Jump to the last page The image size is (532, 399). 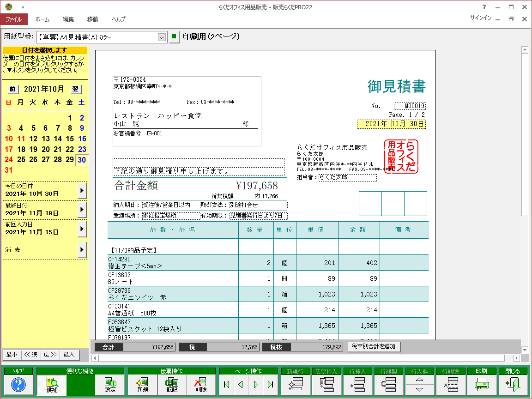tap(271, 384)
